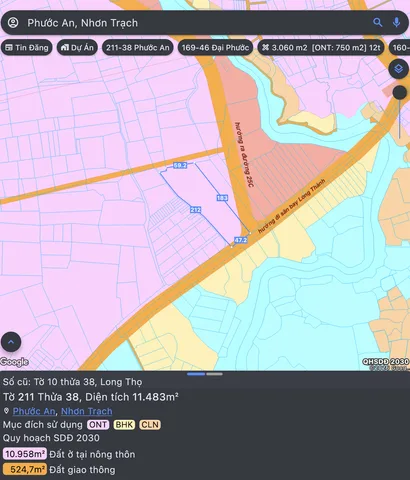
Task: Select the Dự Án chip
Action: click(77, 48)
